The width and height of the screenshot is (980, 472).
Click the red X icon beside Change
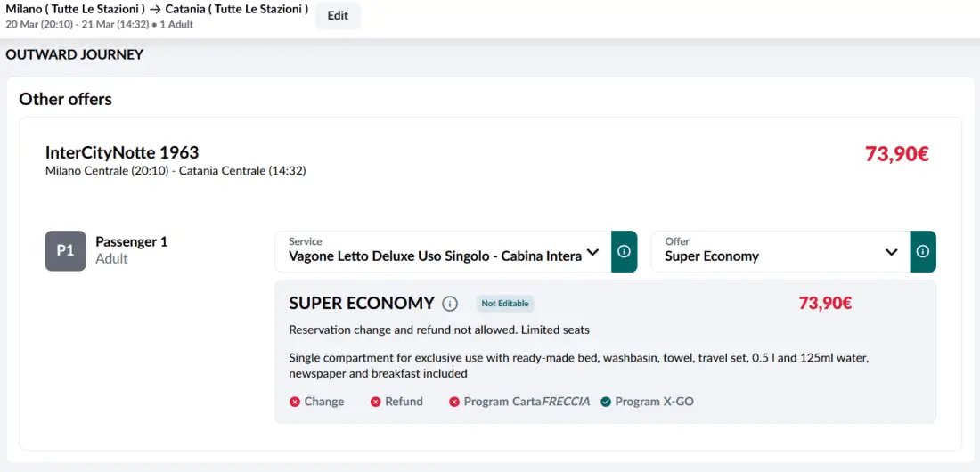[295, 402]
